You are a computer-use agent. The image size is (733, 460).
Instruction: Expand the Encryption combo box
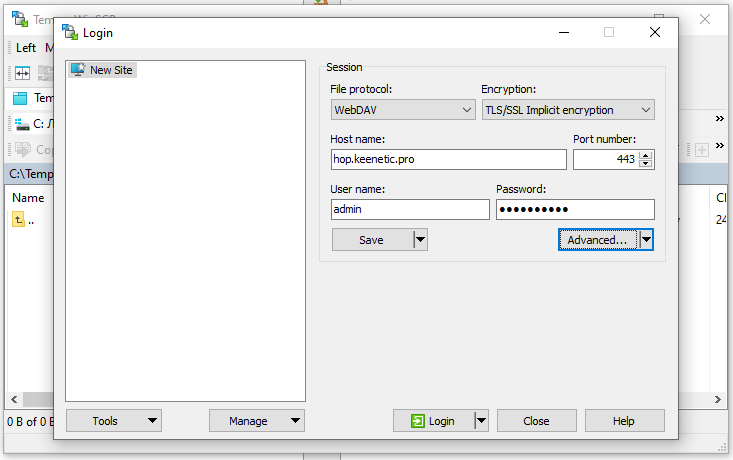[x=567, y=110]
